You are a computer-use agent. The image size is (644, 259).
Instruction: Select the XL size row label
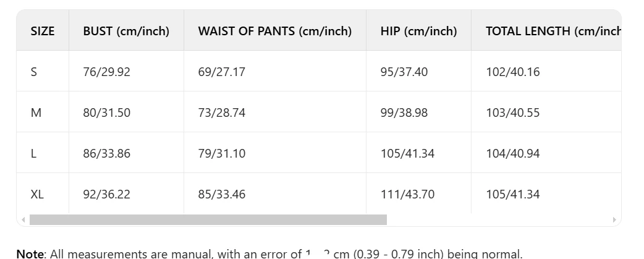click(x=37, y=194)
